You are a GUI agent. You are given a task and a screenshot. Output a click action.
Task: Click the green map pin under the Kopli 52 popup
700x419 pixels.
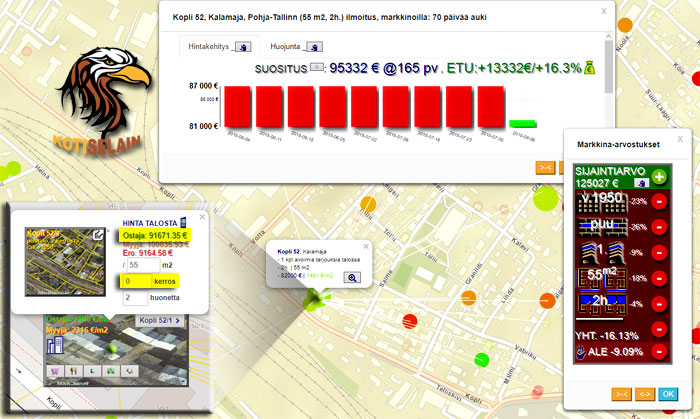[x=317, y=298]
